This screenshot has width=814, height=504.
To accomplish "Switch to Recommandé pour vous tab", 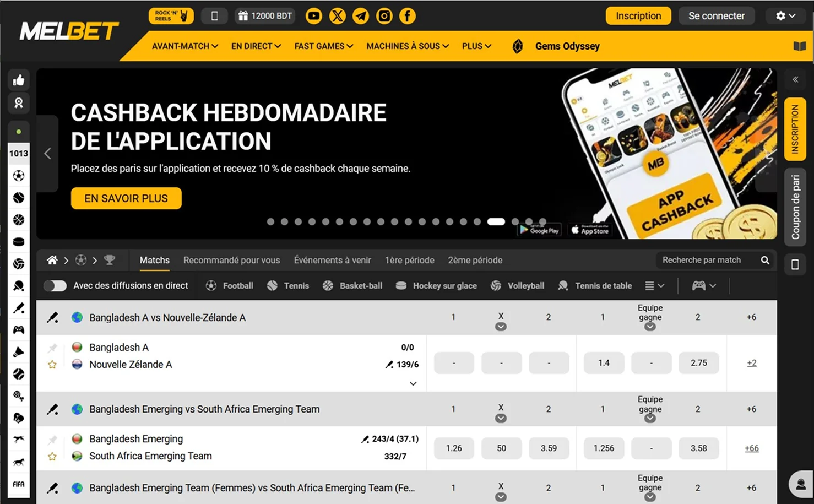I will click(x=232, y=260).
